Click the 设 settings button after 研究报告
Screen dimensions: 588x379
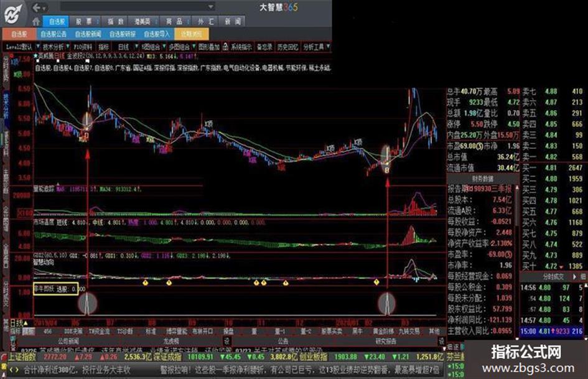[x=441, y=341]
